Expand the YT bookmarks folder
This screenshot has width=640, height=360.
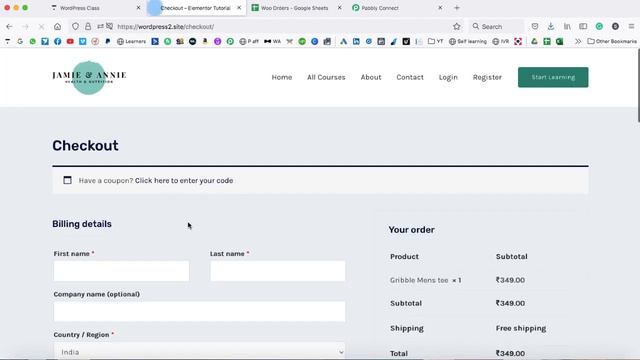[436, 41]
